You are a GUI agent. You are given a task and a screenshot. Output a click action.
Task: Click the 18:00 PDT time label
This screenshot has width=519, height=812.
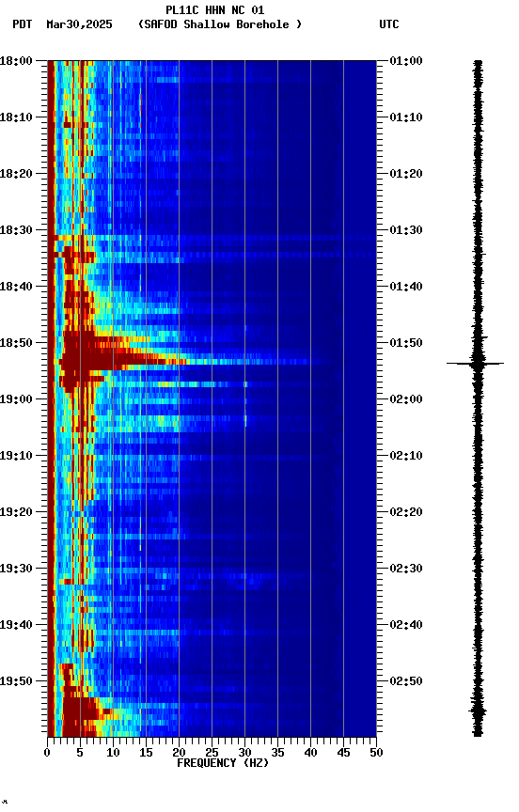click(x=16, y=61)
